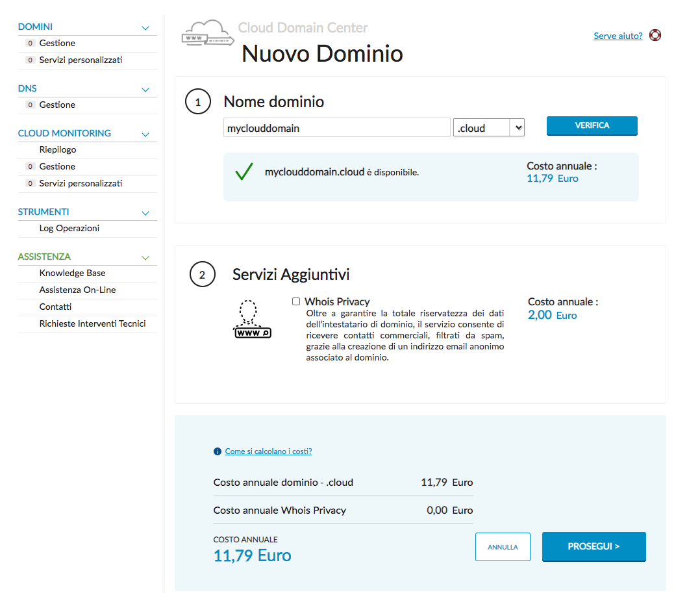The image size is (700, 593).
Task: Click the info icon before the cost link
Action: point(217,451)
